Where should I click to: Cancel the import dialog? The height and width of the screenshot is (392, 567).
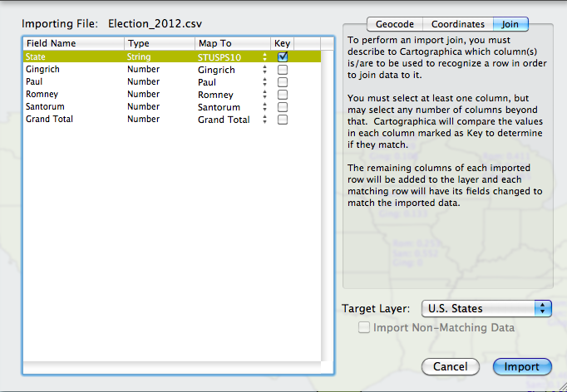[451, 366]
